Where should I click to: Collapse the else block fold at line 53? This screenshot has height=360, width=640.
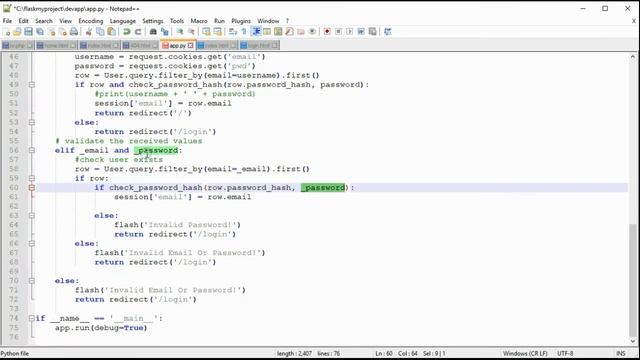point(31,122)
